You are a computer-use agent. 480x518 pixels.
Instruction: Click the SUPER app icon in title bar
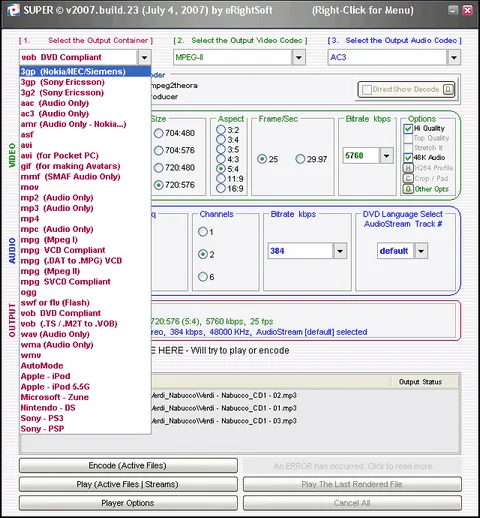pyautogui.click(x=13, y=10)
